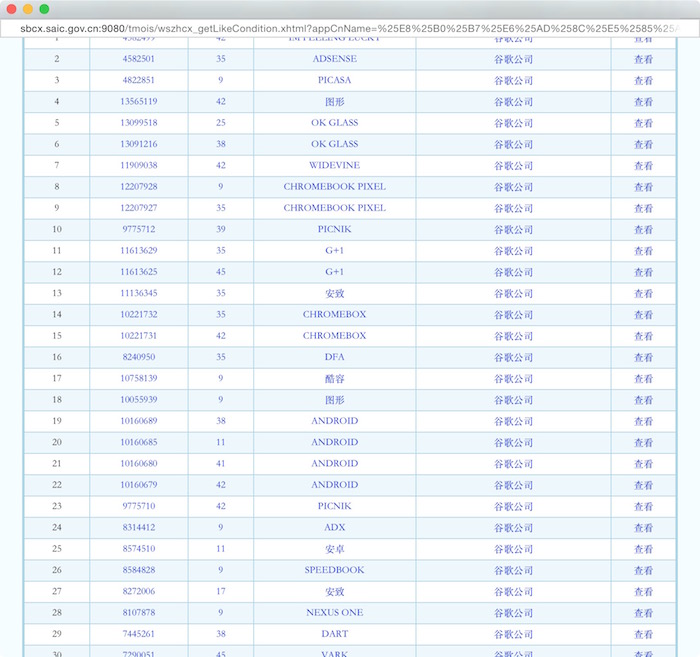
Task: Open the WIDEVINE trademark link
Action: (334, 165)
